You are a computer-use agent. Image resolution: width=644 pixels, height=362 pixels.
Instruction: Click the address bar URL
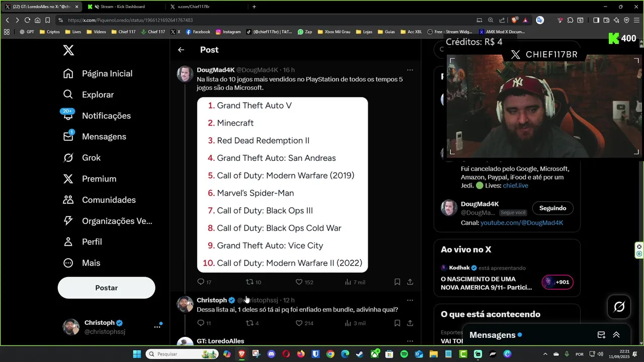point(130,20)
